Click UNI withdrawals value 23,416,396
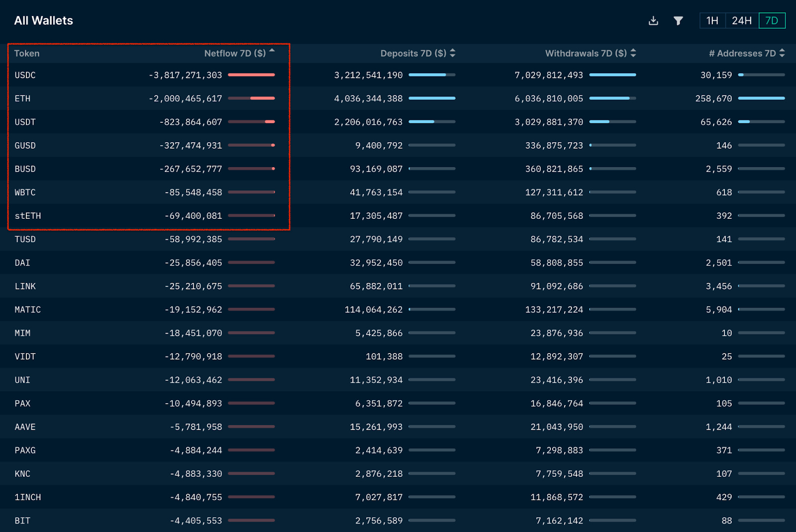 pyautogui.click(x=557, y=380)
